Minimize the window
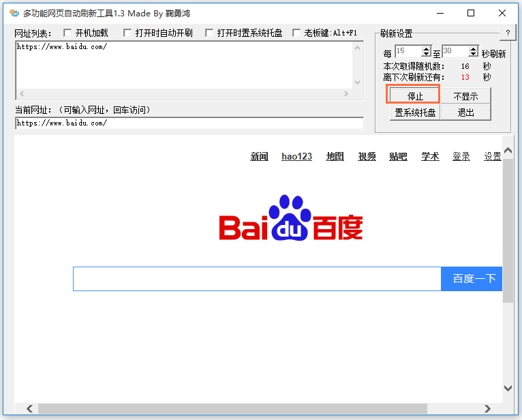The height and width of the screenshot is (420, 522). pyautogui.click(x=440, y=14)
